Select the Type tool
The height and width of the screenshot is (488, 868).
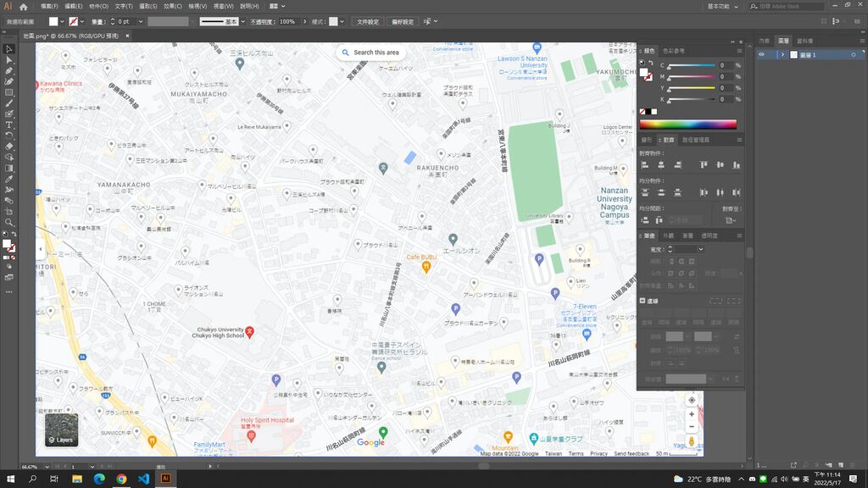coord(8,125)
